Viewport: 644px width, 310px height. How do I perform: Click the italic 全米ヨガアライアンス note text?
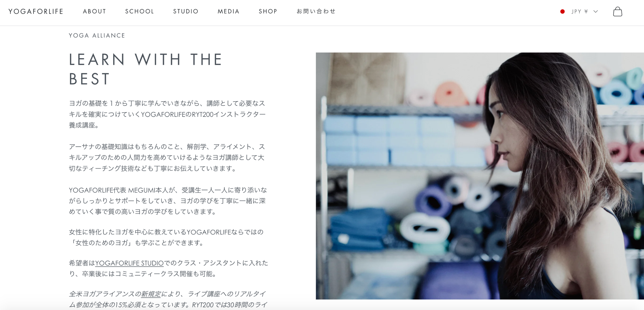[168, 300]
